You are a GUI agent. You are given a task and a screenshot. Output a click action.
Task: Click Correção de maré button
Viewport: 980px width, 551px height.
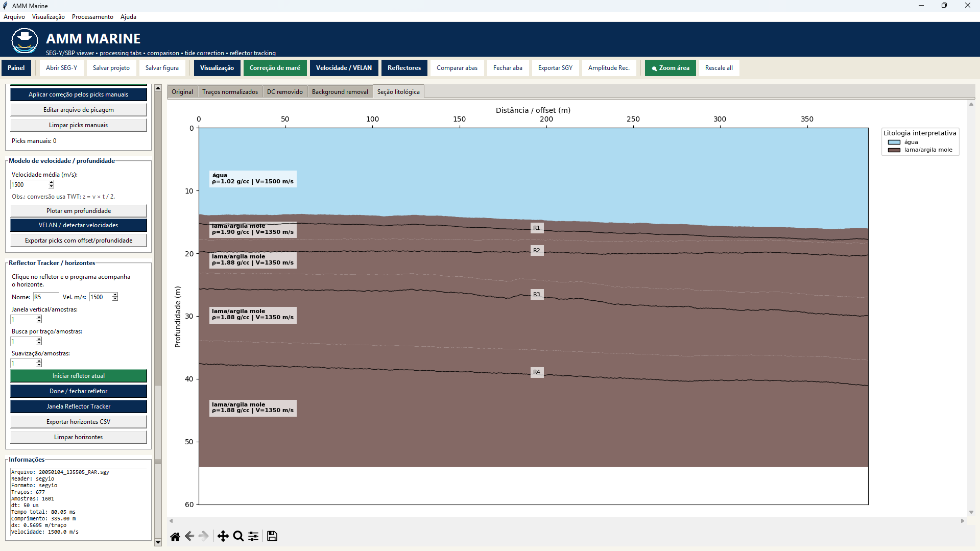275,68
